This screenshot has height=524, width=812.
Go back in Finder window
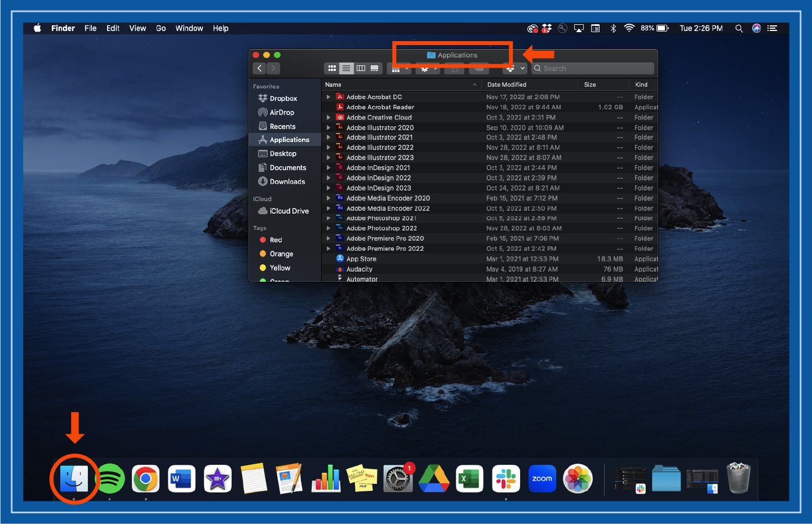260,68
